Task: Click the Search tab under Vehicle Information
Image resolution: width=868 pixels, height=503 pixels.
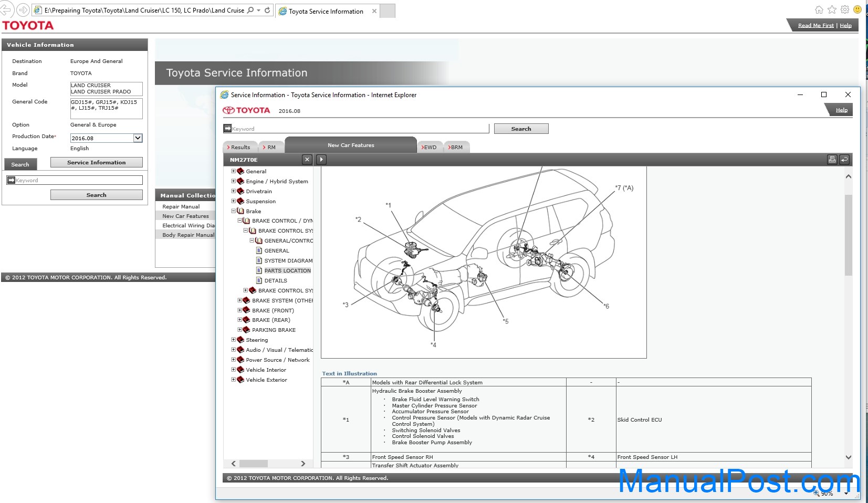Action: click(x=20, y=164)
